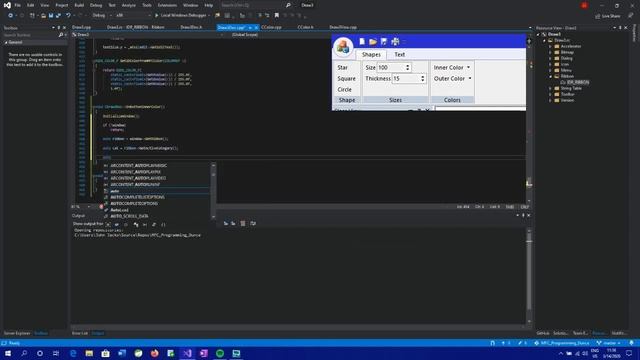Start Local Windows Debugger
Image resolution: width=640 pixels, height=360 pixels.
tap(182, 16)
